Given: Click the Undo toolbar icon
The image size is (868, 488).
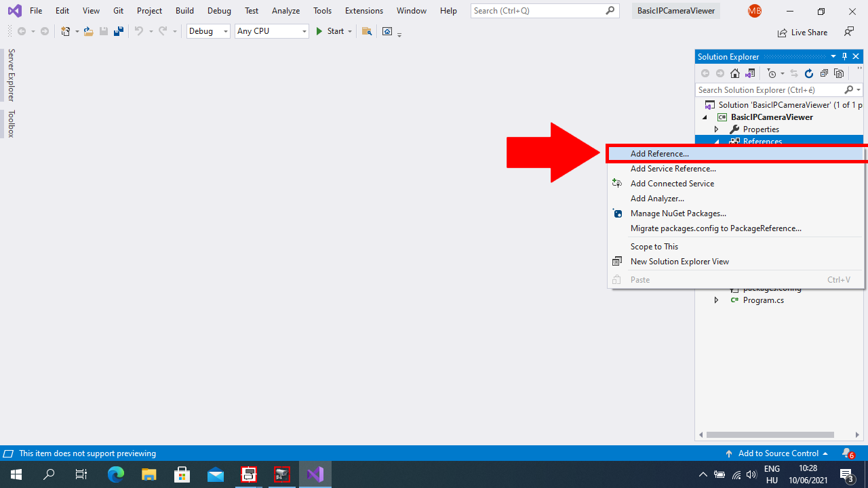Looking at the screenshot, I should [x=139, y=31].
